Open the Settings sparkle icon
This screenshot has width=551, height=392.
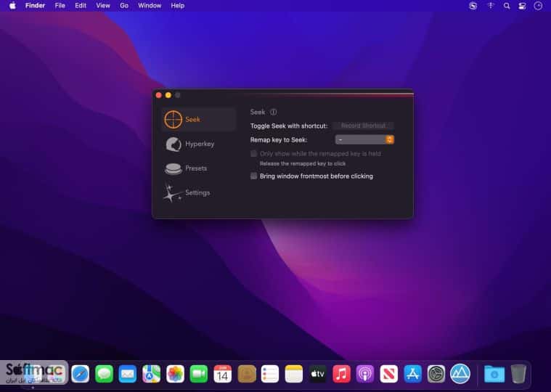pos(172,193)
